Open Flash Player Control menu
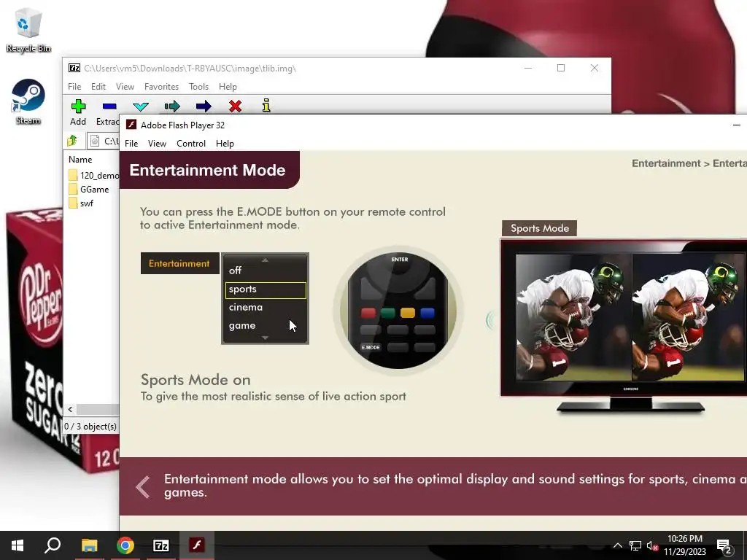The width and height of the screenshot is (747, 560). click(191, 144)
